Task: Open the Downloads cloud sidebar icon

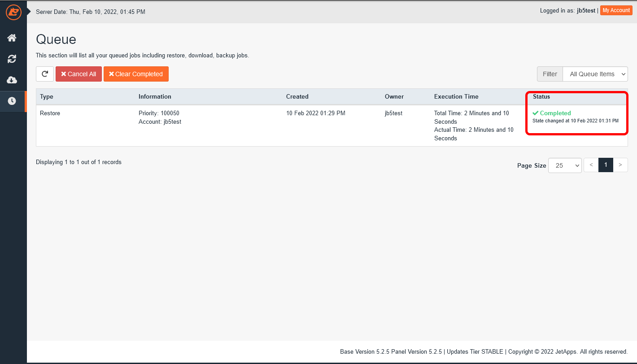Action: pos(12,80)
